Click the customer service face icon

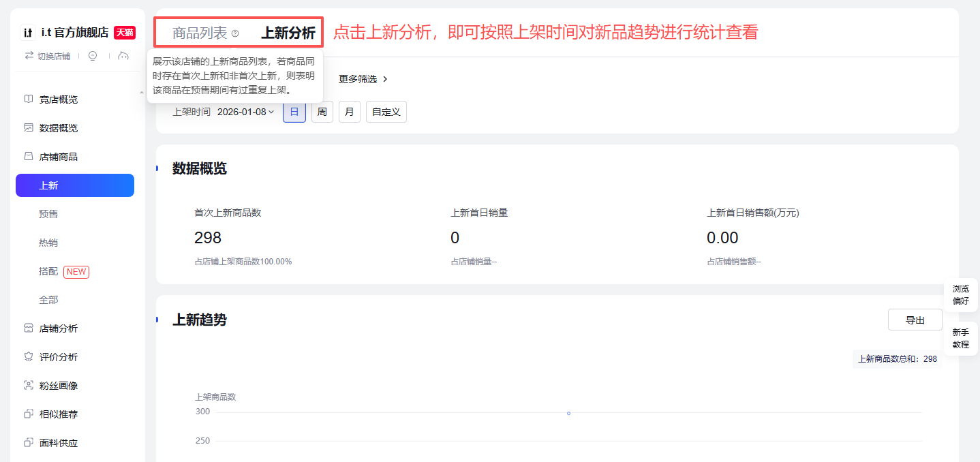tap(93, 56)
